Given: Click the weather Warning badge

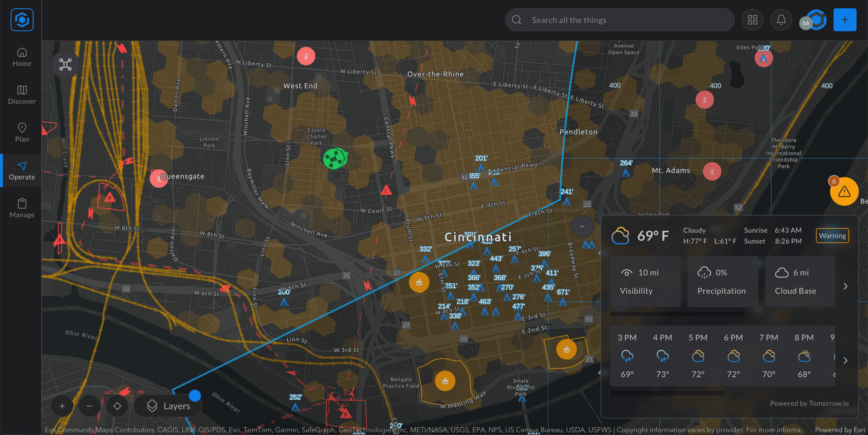Looking at the screenshot, I should [x=832, y=235].
